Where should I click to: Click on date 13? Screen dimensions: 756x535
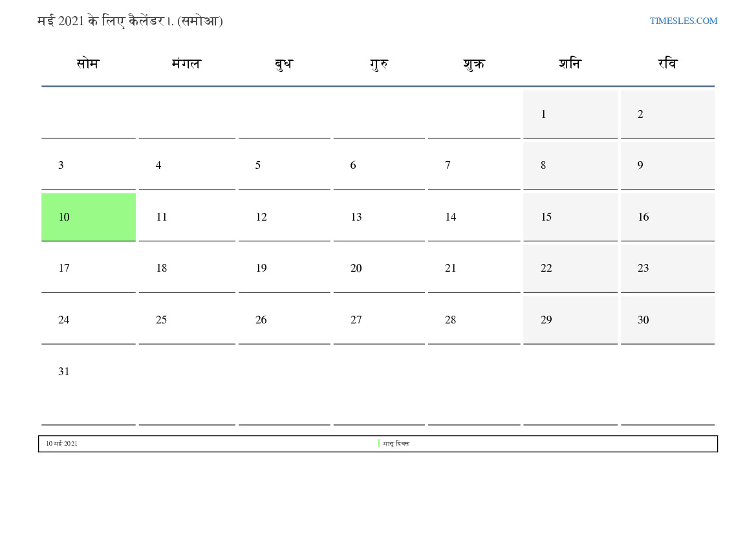click(356, 217)
